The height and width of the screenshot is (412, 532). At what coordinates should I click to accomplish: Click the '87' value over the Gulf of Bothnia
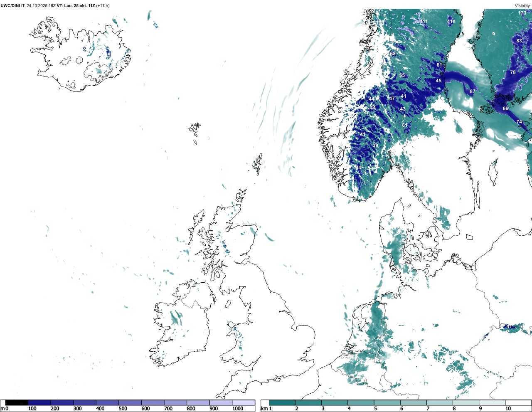[473, 91]
